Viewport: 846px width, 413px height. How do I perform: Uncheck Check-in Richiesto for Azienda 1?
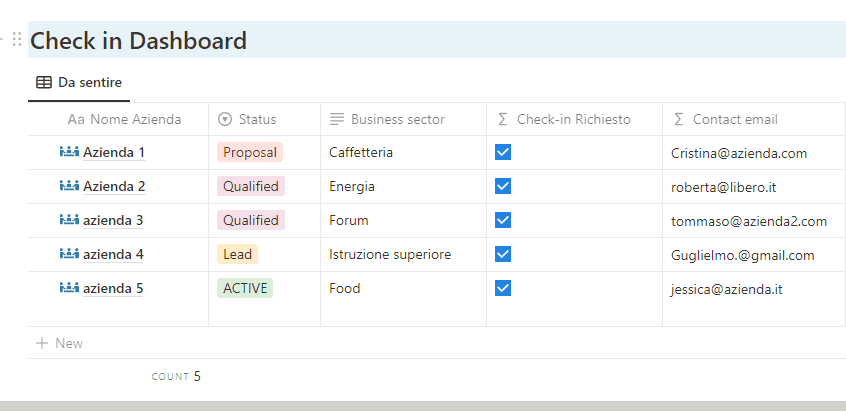point(503,152)
